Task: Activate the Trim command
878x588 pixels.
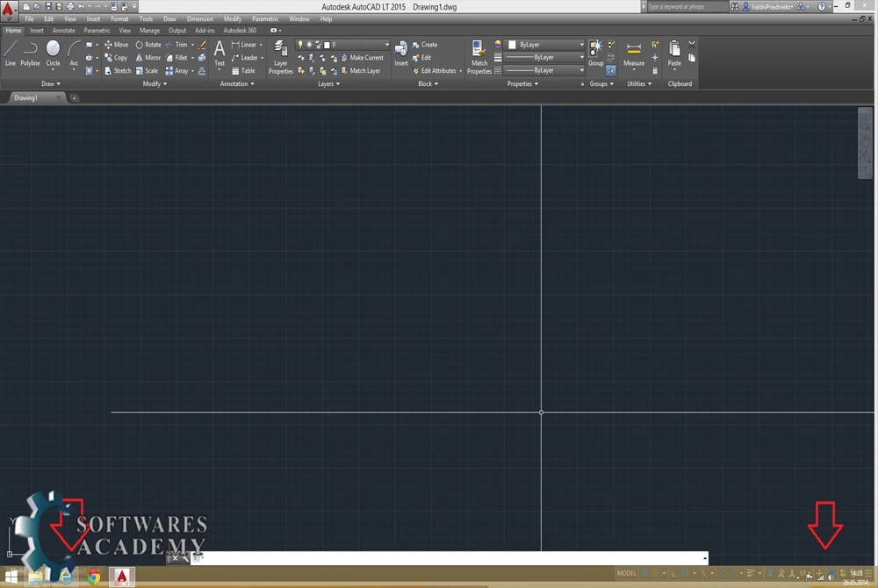Action: coord(176,44)
